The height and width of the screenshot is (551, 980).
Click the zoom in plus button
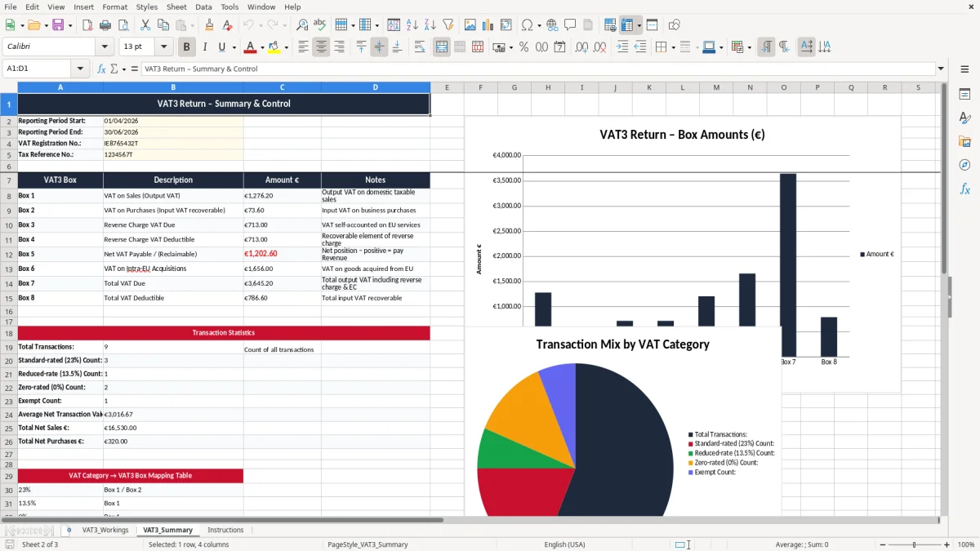(947, 544)
